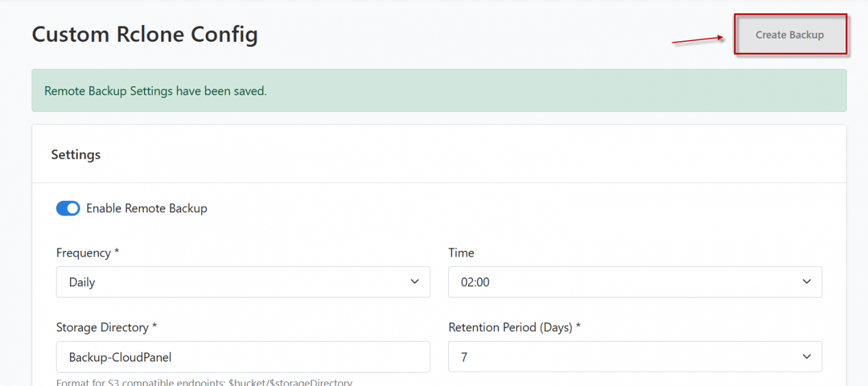868x386 pixels.
Task: Click the Custom Rclone Config page heading
Action: 145,34
